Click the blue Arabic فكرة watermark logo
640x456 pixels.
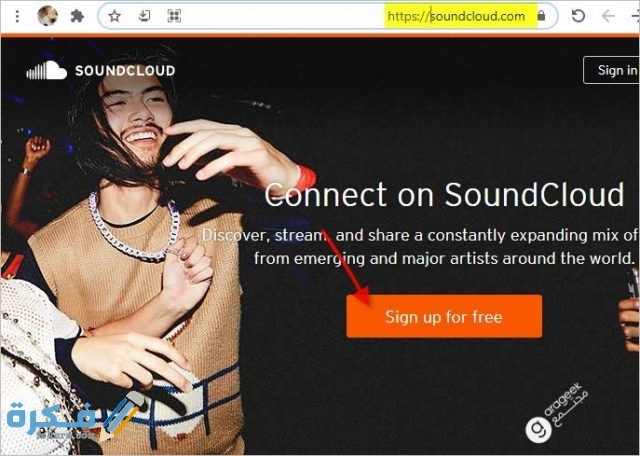[76, 416]
